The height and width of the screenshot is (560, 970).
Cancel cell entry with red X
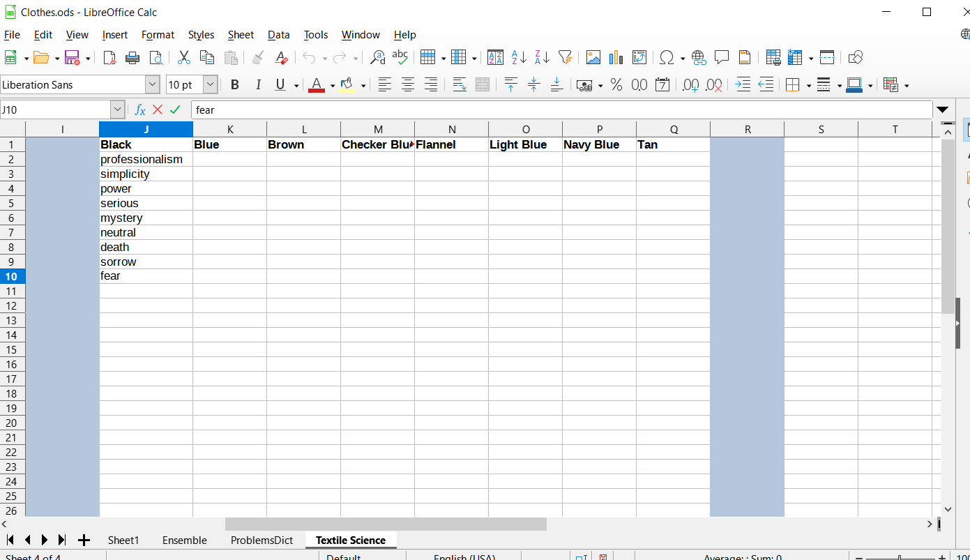tap(158, 110)
